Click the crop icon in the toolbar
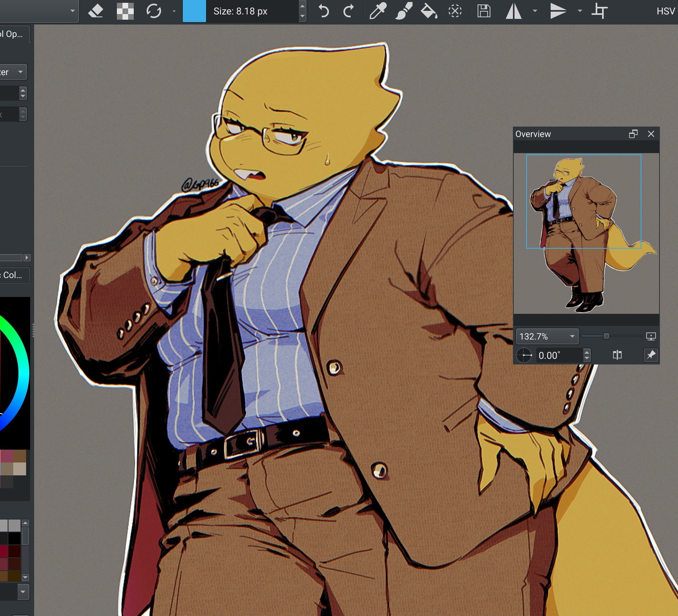Screen dimensions: 678x616 599,11
